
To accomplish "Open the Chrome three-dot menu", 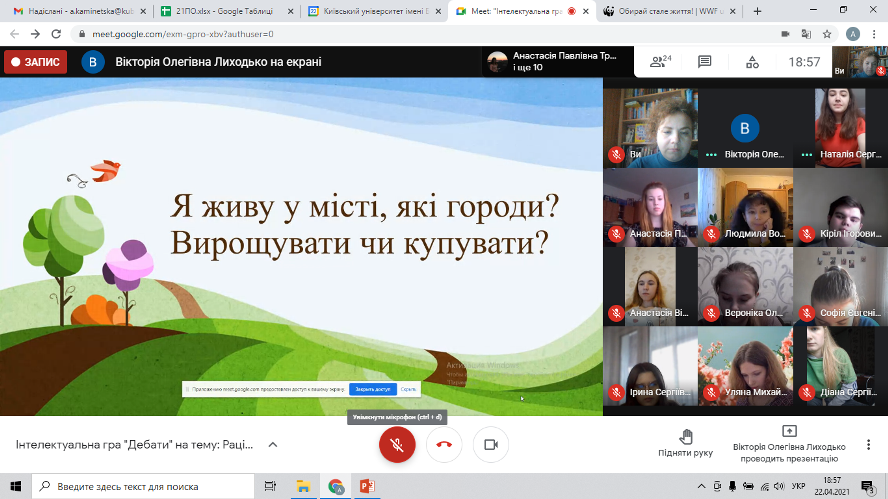I will [874, 33].
